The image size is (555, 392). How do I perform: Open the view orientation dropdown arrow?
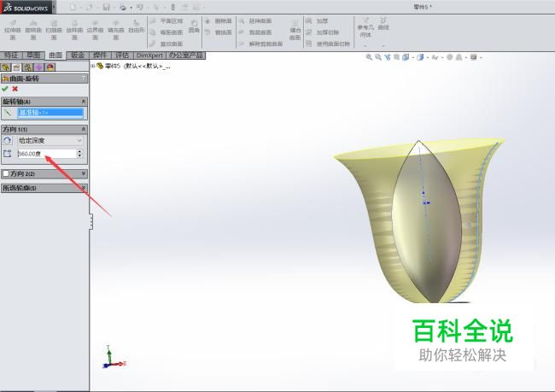point(413,57)
